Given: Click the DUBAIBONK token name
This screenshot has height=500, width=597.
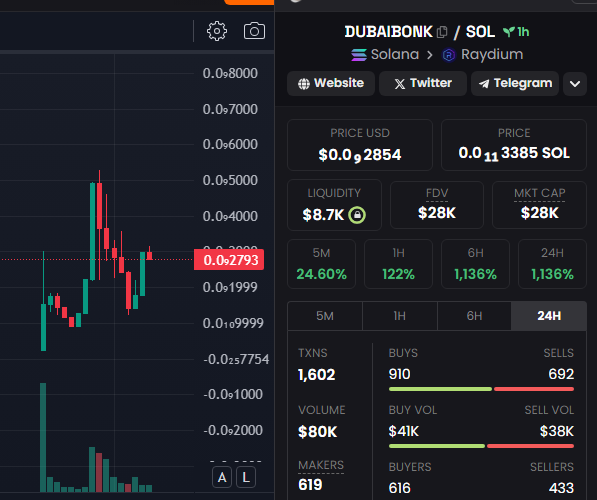Looking at the screenshot, I should tap(388, 32).
